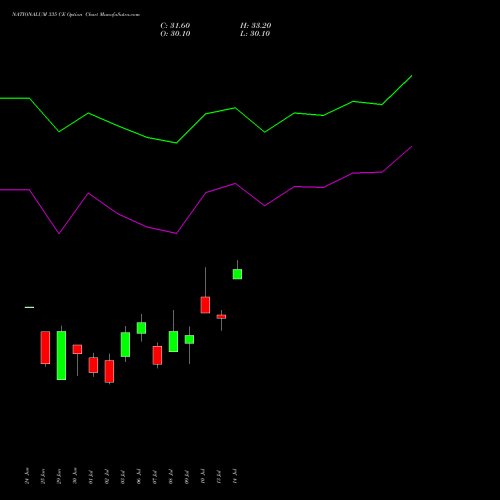Select the 07 Jul date label
The height and width of the screenshot is (500, 500).
pos(155,476)
